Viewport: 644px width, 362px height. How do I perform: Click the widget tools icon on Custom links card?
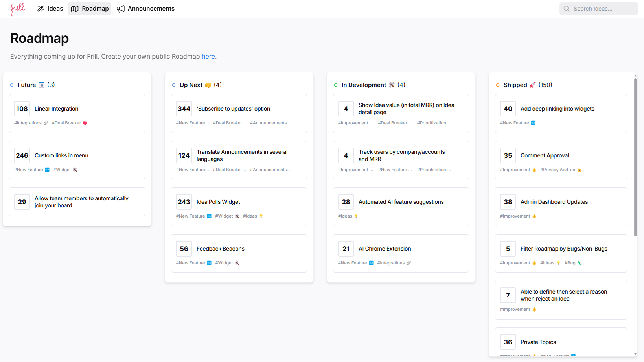75,170
